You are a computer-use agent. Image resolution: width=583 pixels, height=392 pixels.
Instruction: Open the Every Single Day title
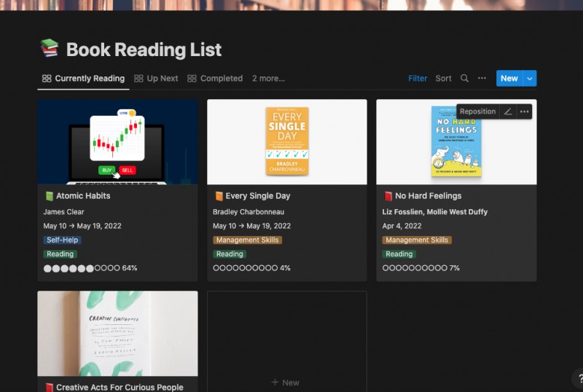258,196
